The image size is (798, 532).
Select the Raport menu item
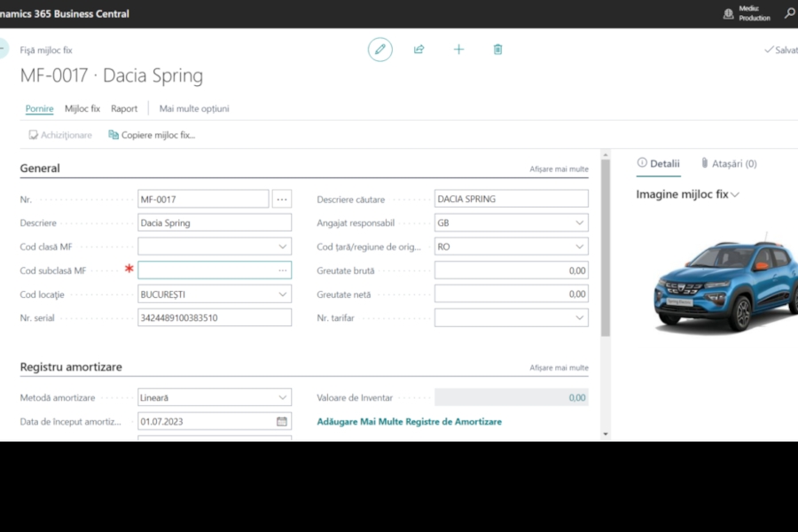pyautogui.click(x=124, y=109)
